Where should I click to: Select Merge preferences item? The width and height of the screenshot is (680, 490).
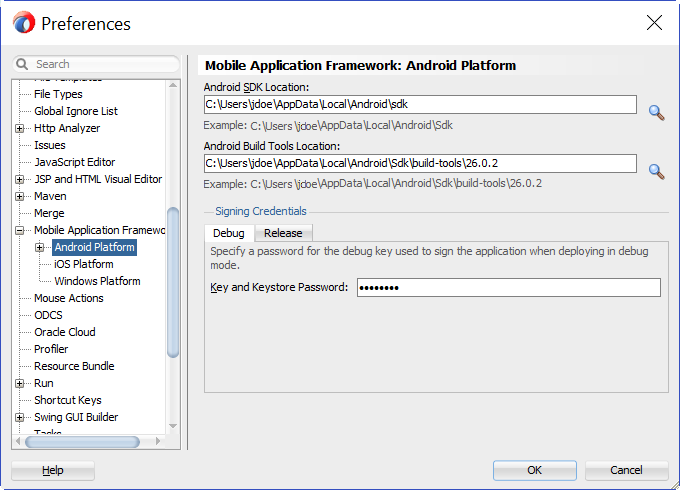pyautogui.click(x=49, y=213)
